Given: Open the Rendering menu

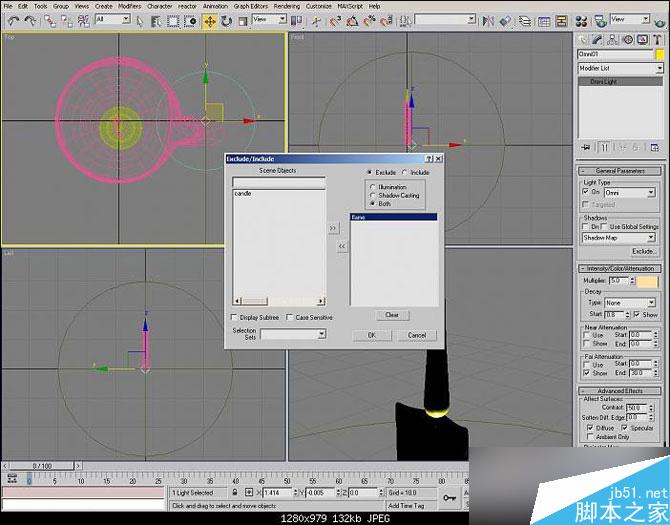Looking at the screenshot, I should click(x=287, y=6).
